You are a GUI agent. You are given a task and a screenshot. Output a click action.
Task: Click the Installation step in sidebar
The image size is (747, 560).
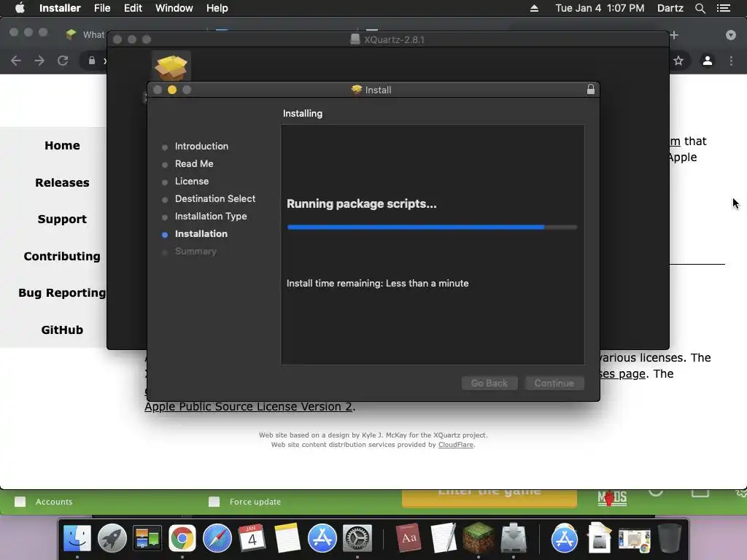[x=201, y=234]
